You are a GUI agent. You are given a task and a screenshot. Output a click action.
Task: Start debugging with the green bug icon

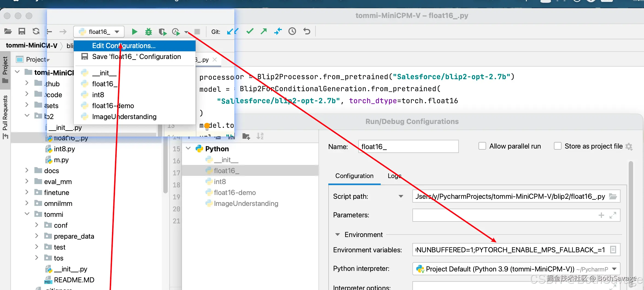[x=148, y=32]
